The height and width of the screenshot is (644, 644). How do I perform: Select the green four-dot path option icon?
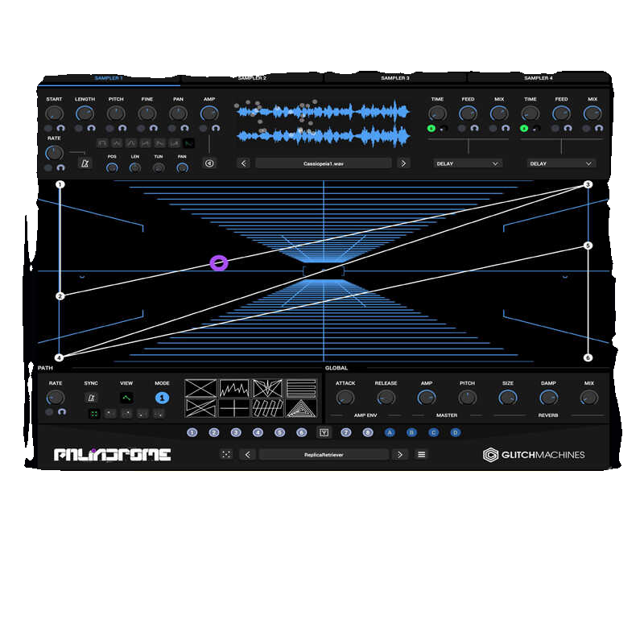[x=94, y=414]
